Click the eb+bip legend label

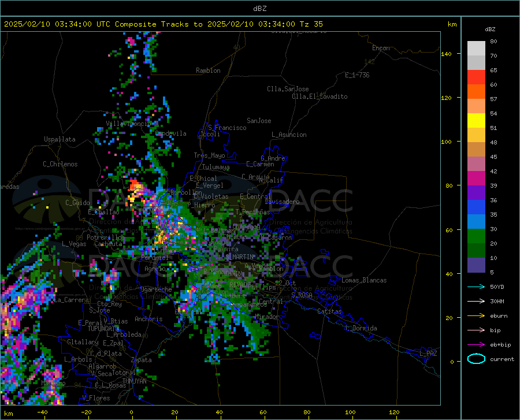500,345
